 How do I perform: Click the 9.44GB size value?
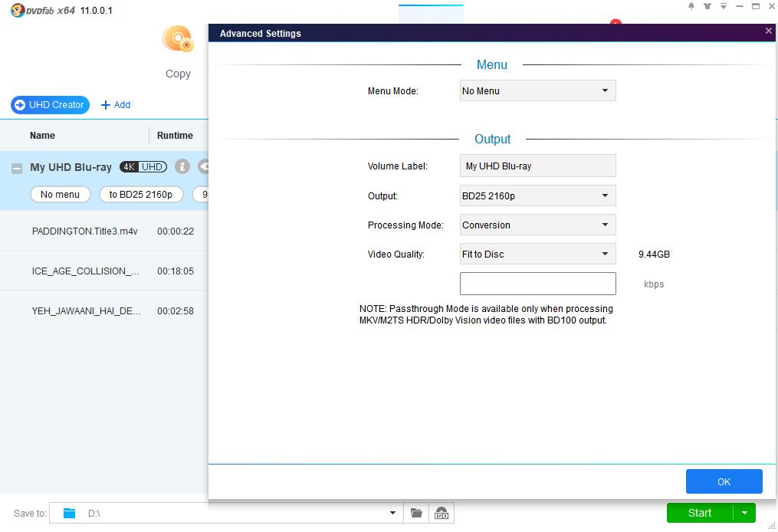(654, 255)
